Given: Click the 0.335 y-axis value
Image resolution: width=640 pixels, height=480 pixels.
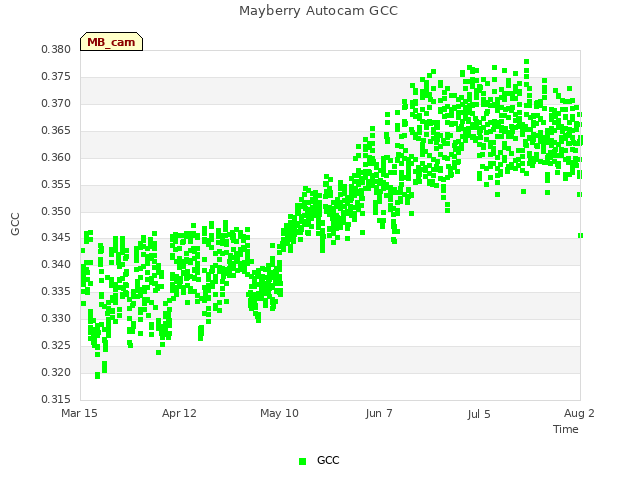Looking at the screenshot, I should pos(56,291).
